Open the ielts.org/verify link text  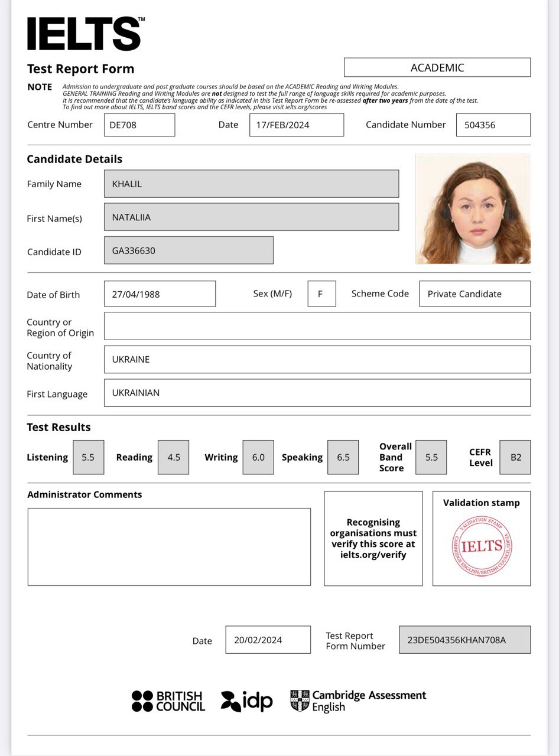tap(373, 555)
